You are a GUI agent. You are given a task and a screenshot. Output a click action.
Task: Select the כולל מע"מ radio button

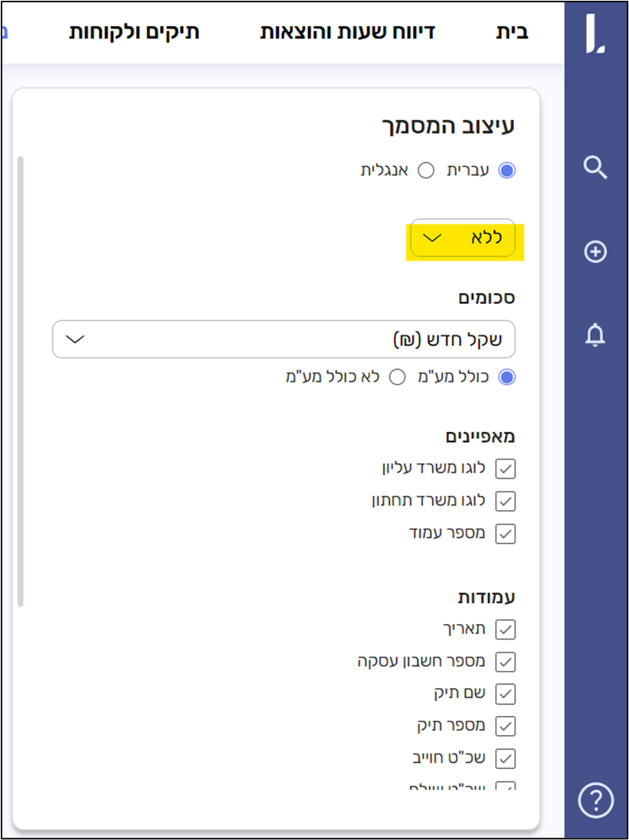coord(506,378)
